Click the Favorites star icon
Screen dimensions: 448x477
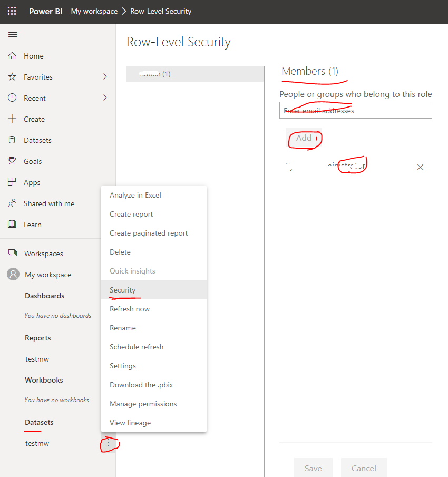(x=12, y=76)
